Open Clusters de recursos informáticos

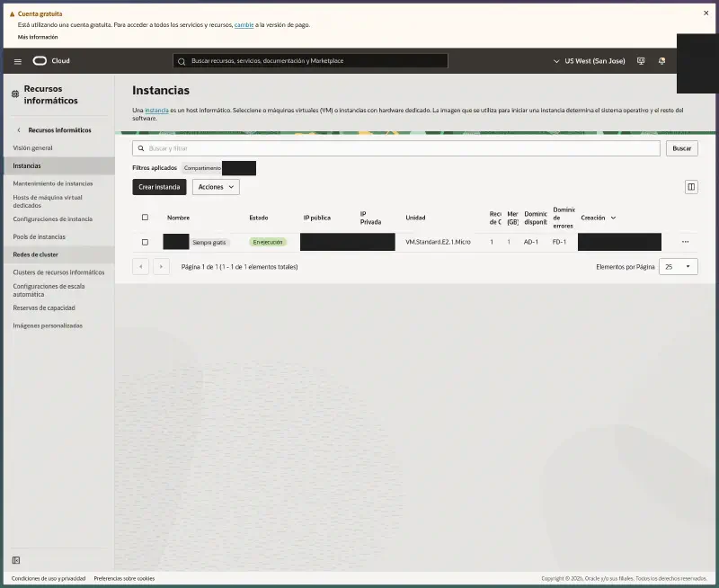[x=58, y=272]
